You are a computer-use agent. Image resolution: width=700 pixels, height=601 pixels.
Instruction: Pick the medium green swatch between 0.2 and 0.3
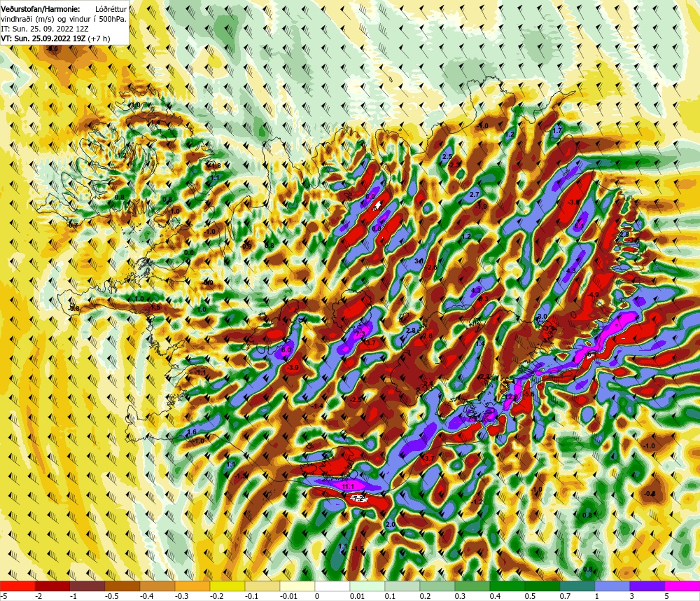coord(437,586)
